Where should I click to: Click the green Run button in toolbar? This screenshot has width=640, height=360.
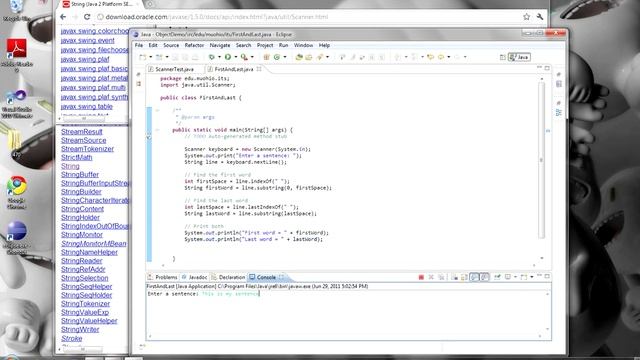tap(228, 57)
